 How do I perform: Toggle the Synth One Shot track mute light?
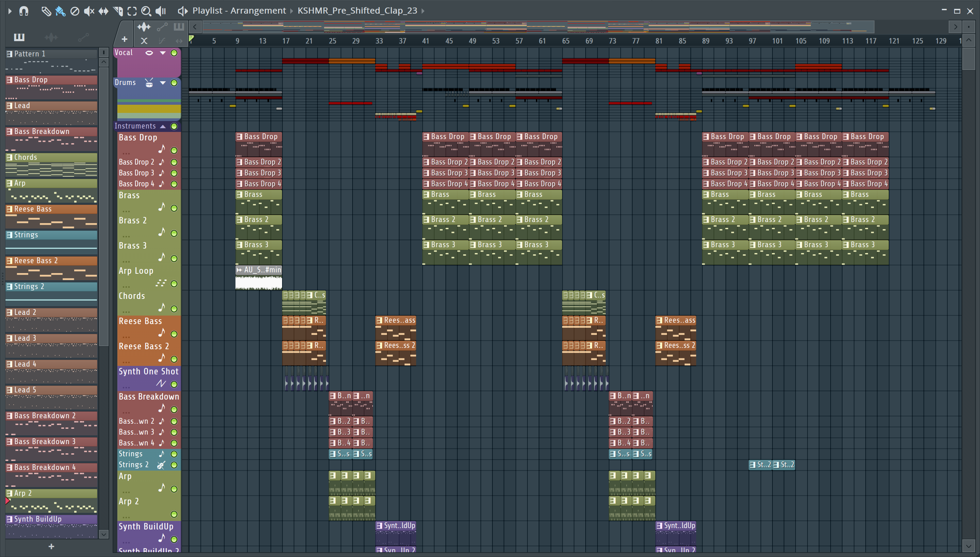coord(174,384)
